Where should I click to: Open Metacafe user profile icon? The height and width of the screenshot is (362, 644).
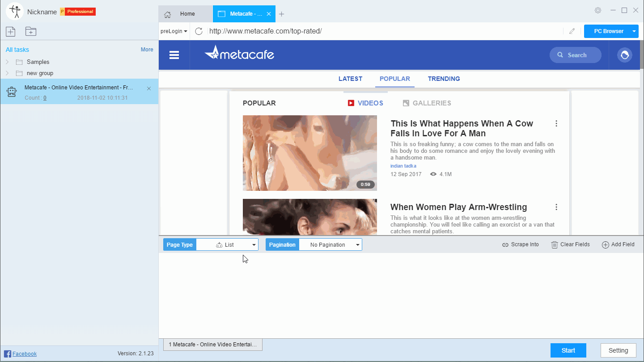(625, 55)
